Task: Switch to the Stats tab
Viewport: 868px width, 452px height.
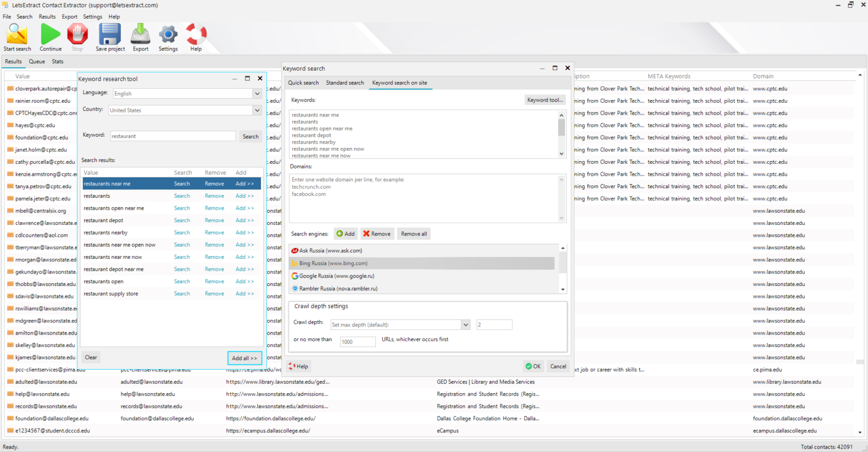Action: pyautogui.click(x=57, y=61)
